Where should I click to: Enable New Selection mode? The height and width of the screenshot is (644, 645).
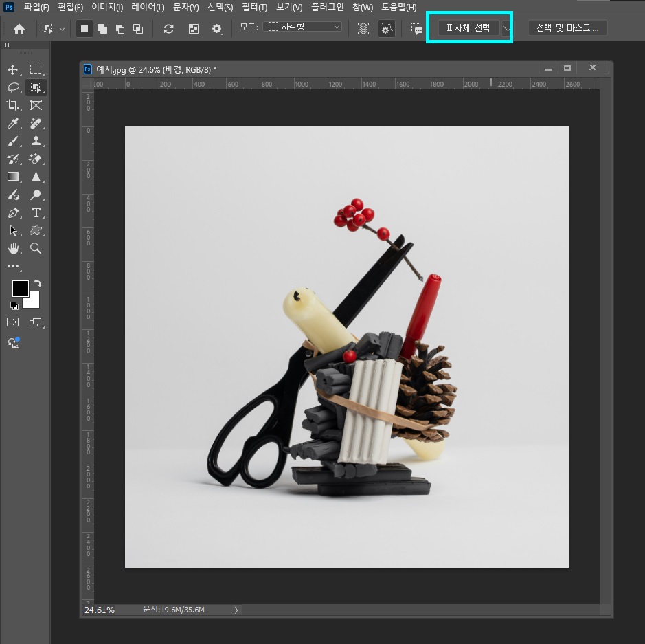84,29
